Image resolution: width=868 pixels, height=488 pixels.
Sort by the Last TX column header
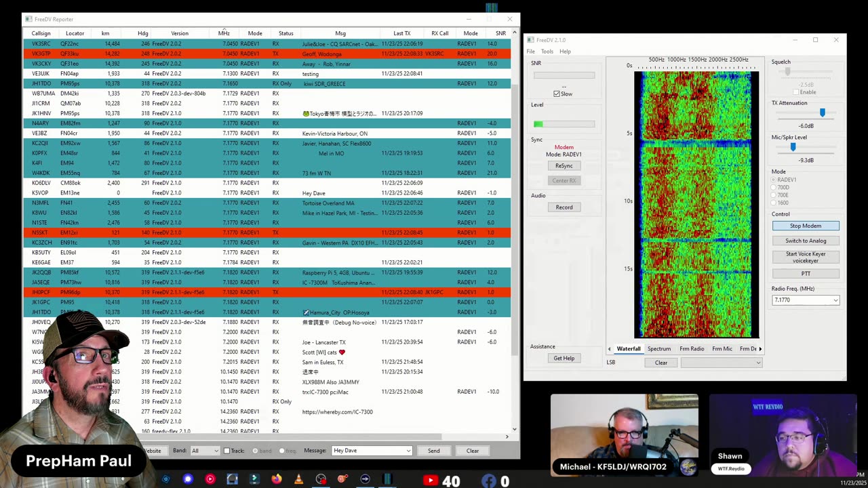(x=402, y=33)
